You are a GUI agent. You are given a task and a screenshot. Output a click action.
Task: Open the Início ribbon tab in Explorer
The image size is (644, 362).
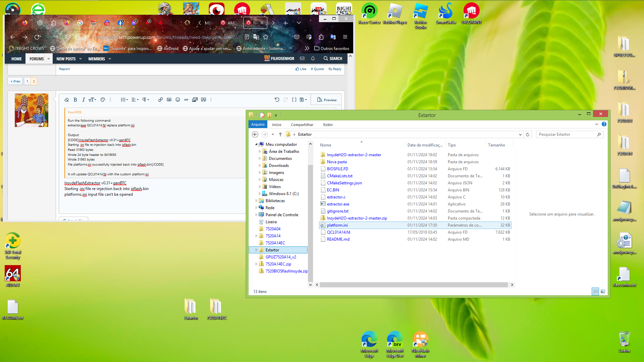[276, 125]
